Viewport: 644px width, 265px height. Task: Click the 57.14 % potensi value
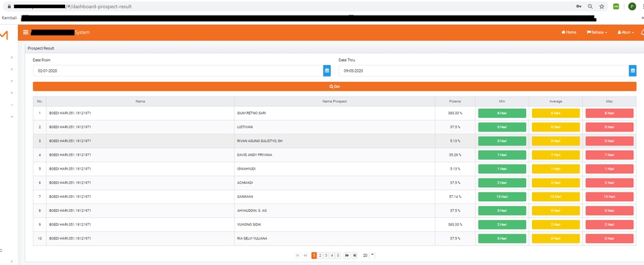tap(455, 197)
